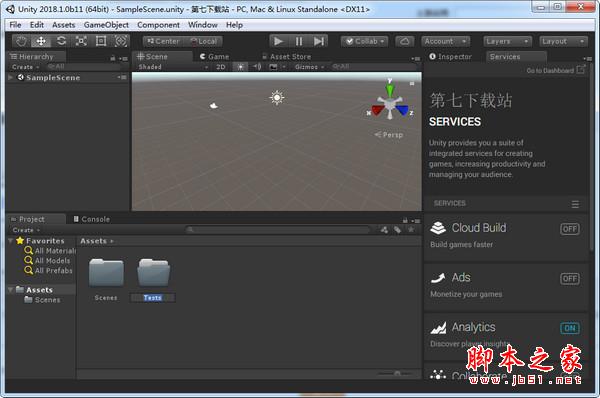This screenshot has height=398, width=600.
Task: Open the Shaded draw mode dropdown
Action: point(173,67)
